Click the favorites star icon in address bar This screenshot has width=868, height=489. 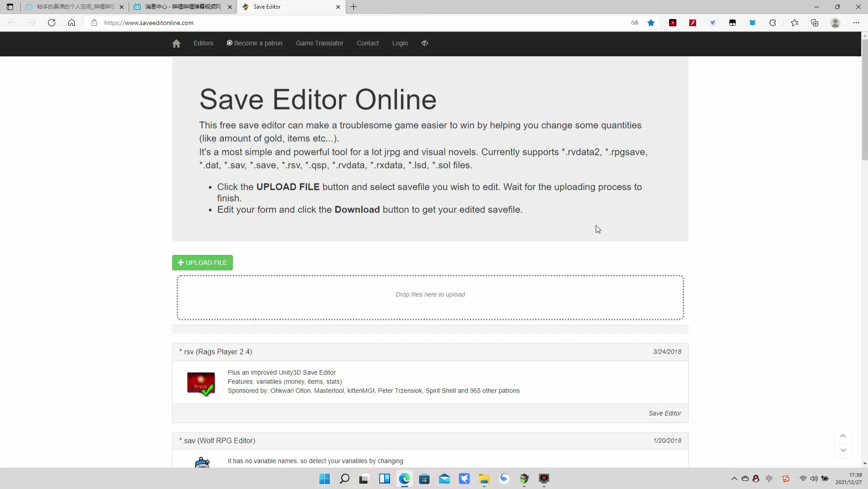tap(651, 23)
